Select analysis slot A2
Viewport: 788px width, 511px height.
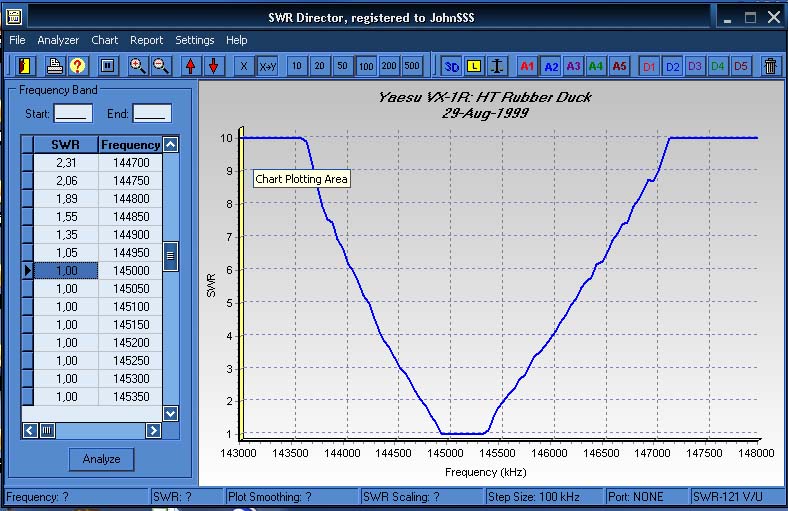(551, 66)
